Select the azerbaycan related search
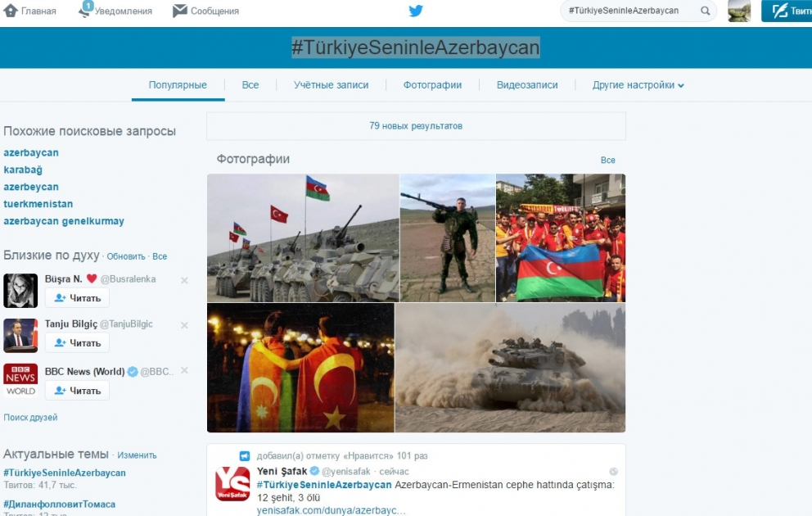 click(x=31, y=153)
